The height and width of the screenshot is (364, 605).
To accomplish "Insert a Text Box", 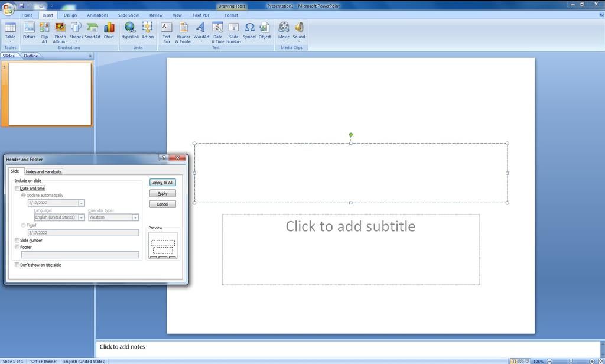I will [x=166, y=32].
